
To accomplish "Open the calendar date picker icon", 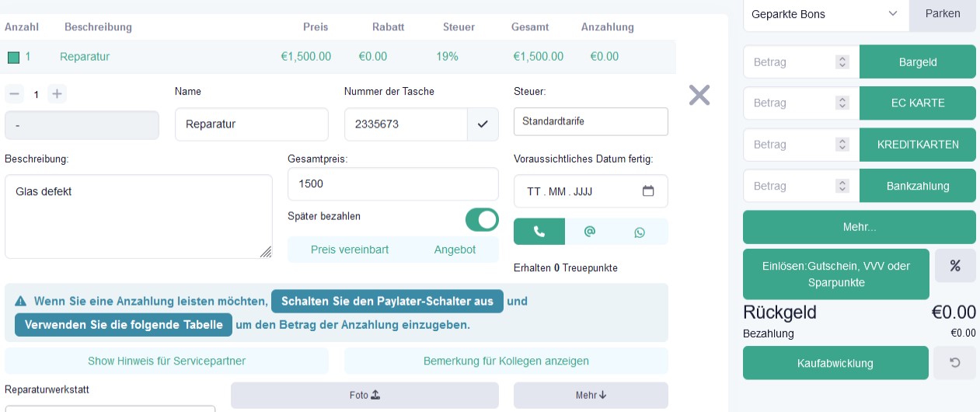I will pos(648,191).
